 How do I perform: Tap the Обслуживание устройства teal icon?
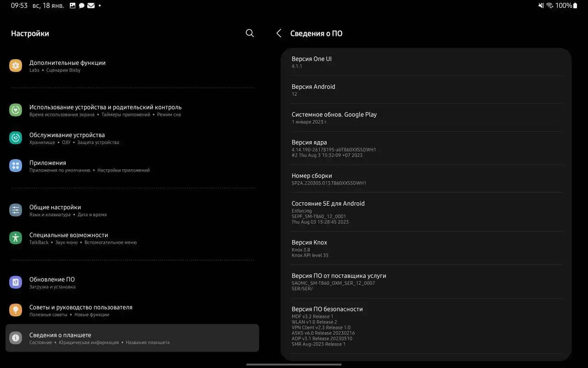(x=16, y=138)
